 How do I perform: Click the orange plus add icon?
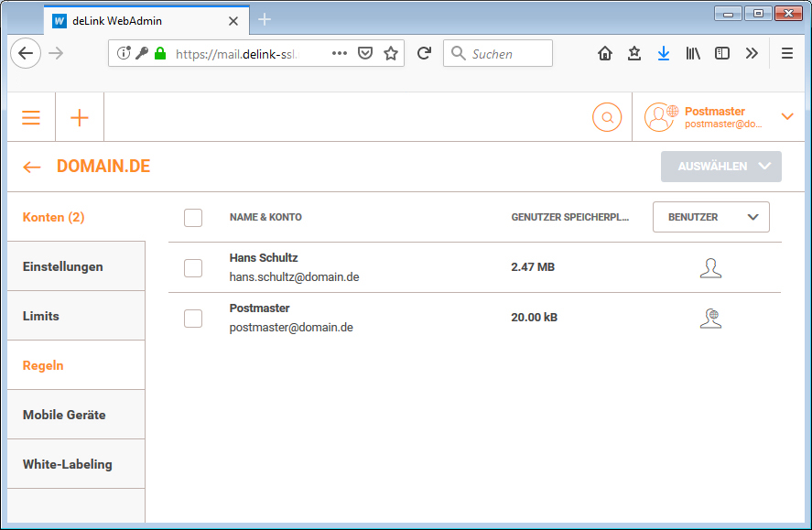point(80,117)
